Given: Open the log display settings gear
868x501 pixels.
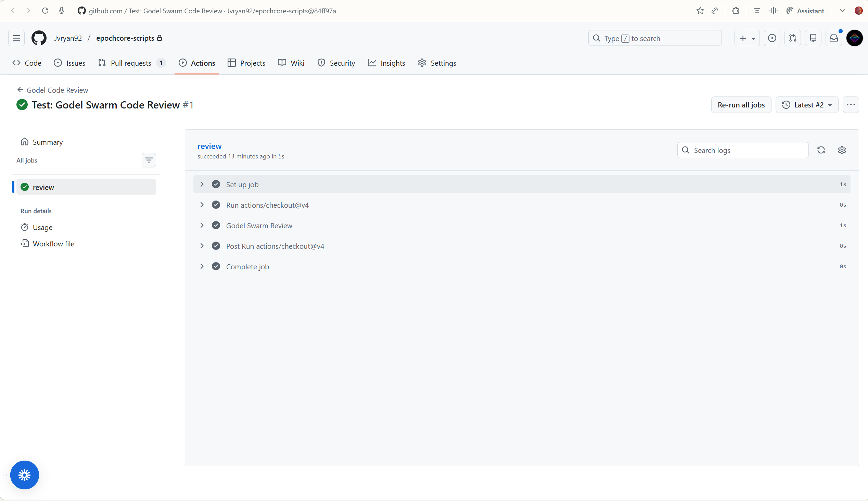Looking at the screenshot, I should point(842,150).
